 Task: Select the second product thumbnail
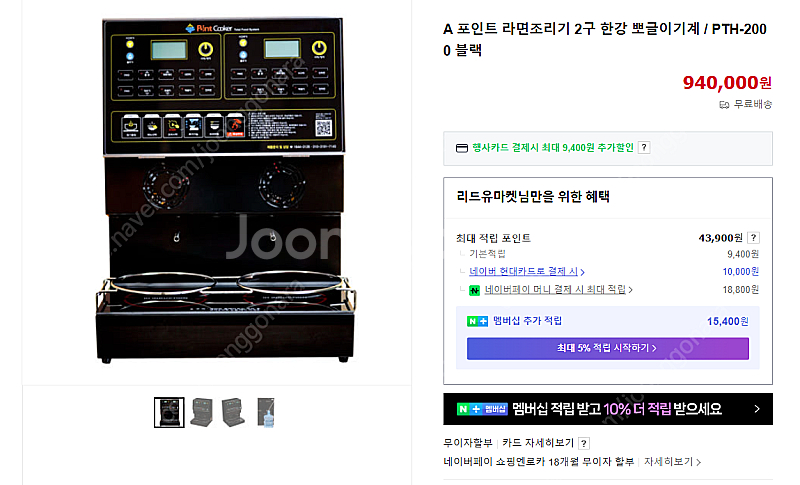tap(201, 413)
